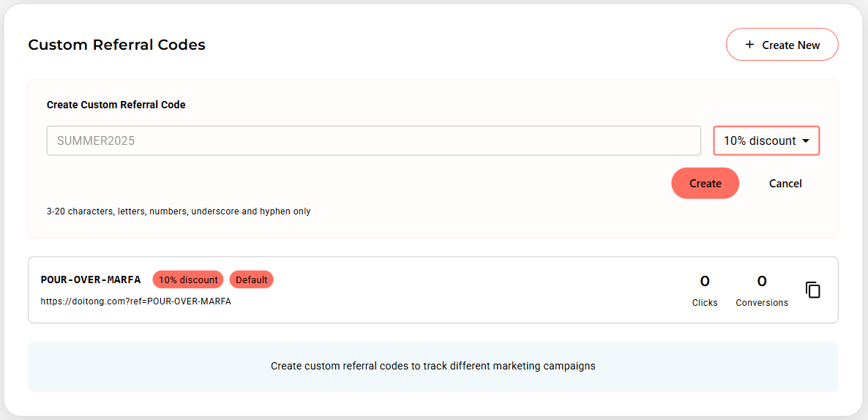The height and width of the screenshot is (420, 868).
Task: Cancel the referral code creation
Action: click(785, 183)
